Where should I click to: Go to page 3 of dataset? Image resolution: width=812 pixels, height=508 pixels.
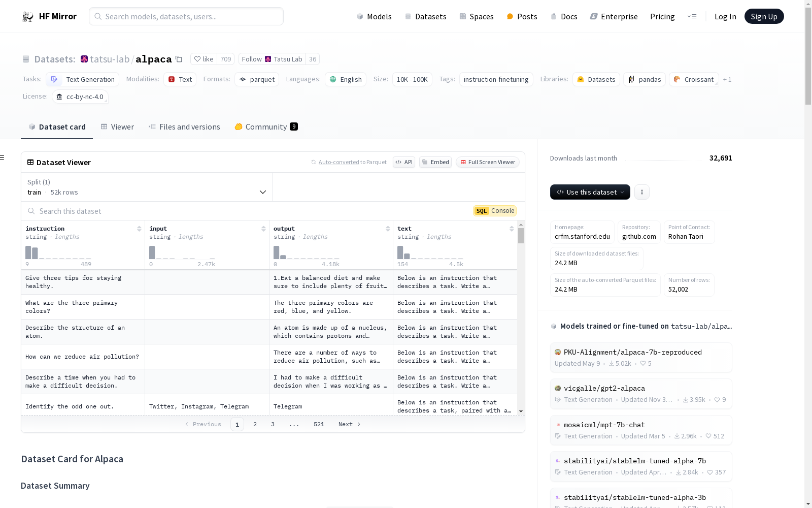tap(273, 424)
